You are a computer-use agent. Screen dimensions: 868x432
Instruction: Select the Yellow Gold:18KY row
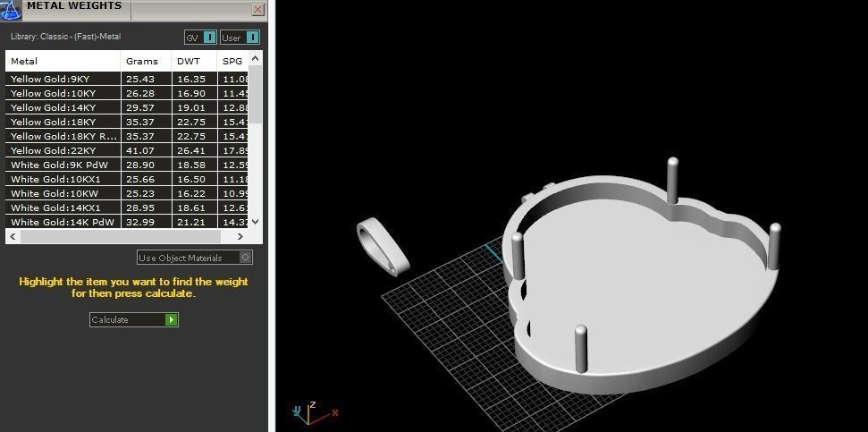pos(127,122)
